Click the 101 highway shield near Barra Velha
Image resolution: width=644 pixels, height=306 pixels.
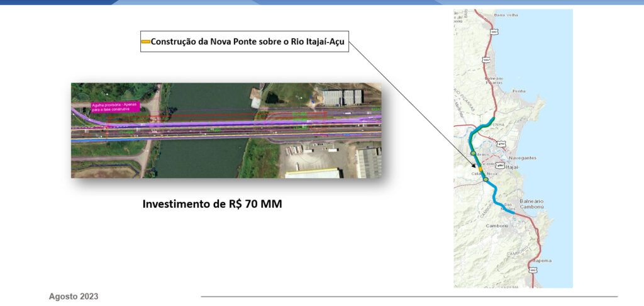(494, 31)
